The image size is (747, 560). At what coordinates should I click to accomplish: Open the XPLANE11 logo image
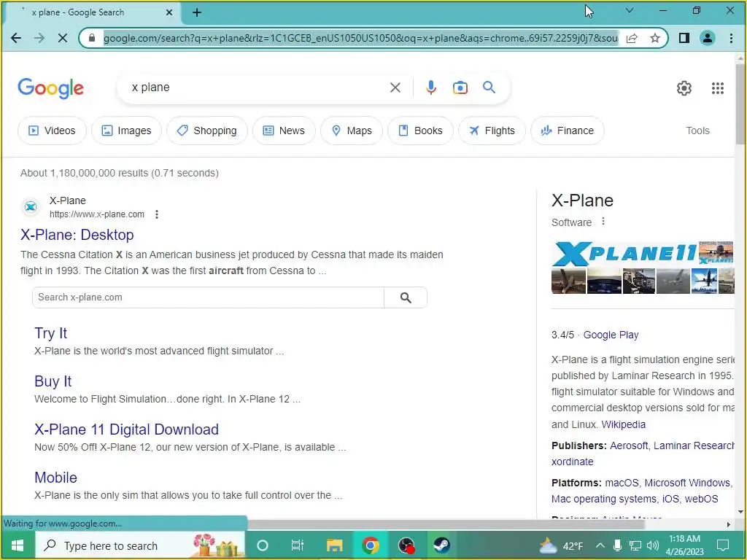click(624, 253)
